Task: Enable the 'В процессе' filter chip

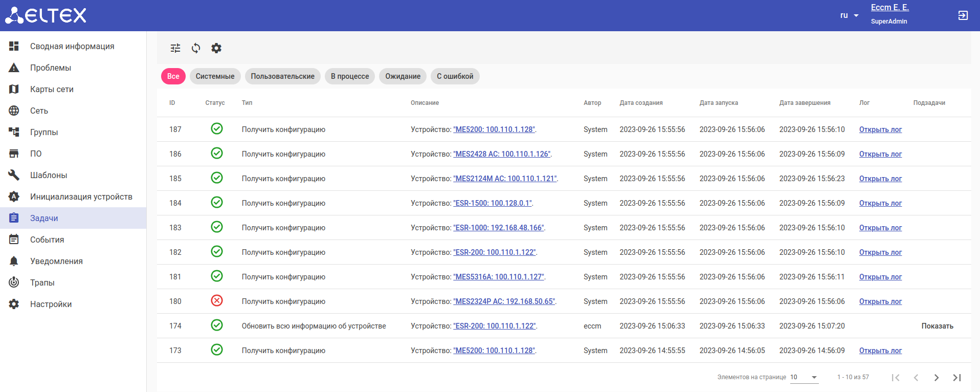Action: coord(350,76)
